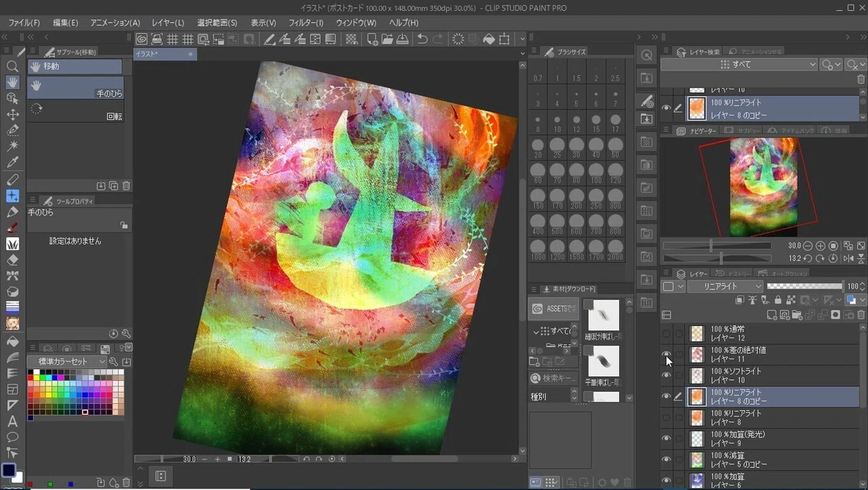Open the レイヤー(L) menu
Viewport: 868px width, 490px height.
168,22
